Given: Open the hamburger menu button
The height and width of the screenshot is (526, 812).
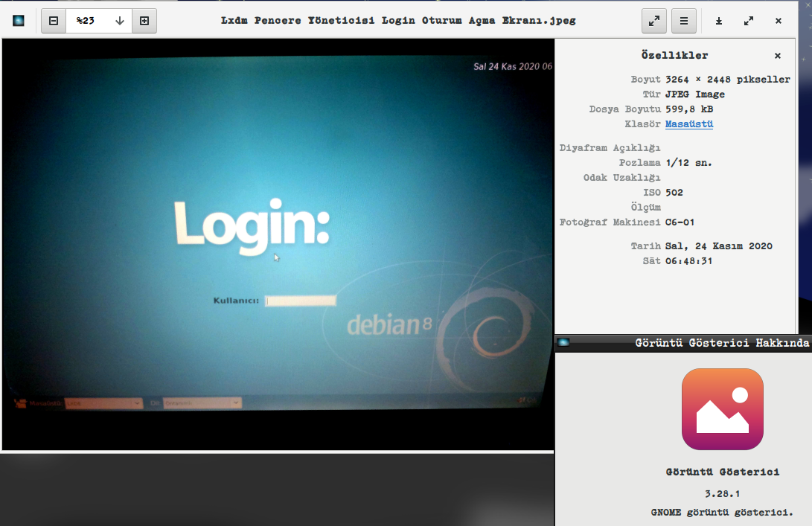Looking at the screenshot, I should tap(684, 21).
